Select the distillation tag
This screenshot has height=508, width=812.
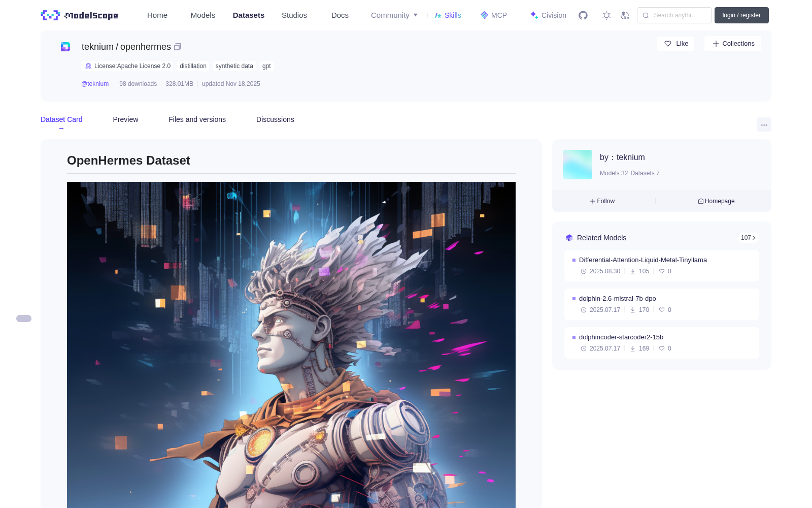pos(193,66)
